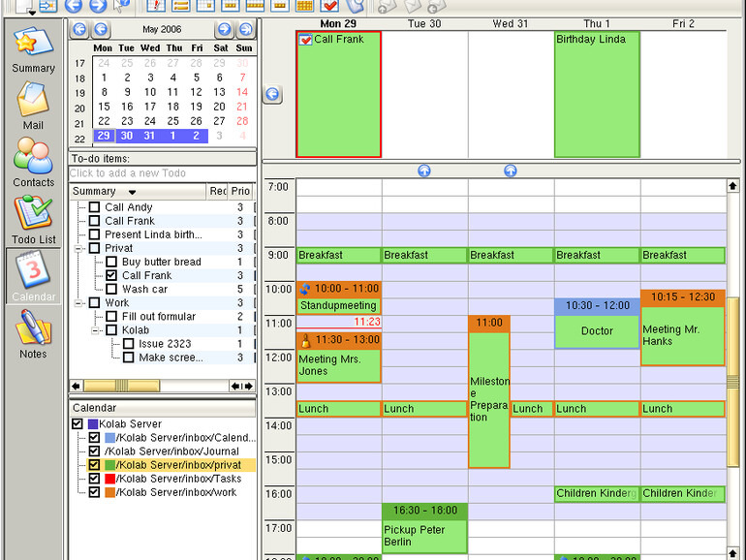
Task: Toggle the Kolab Server calendar checkbox
Action: click(x=78, y=423)
